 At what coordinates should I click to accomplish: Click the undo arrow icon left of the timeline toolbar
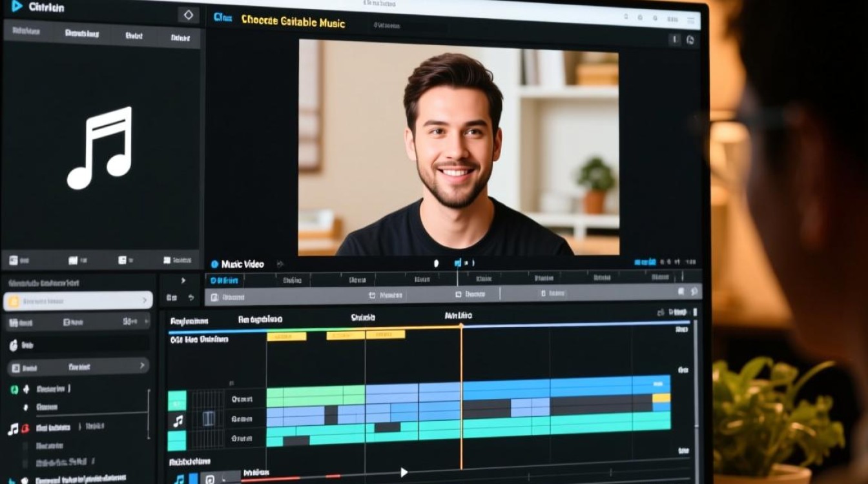pyautogui.click(x=191, y=297)
